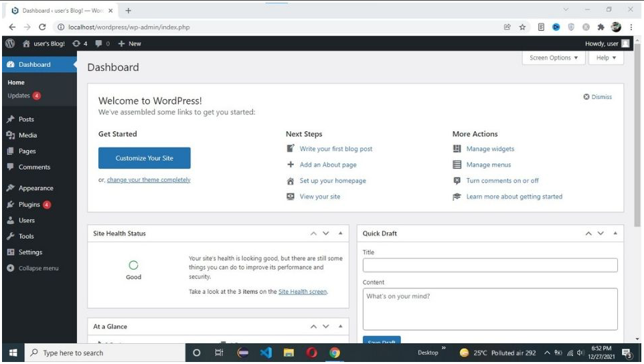The height and width of the screenshot is (364, 644).
Task: Click the page vertical scrollbar
Action: [x=637, y=134]
